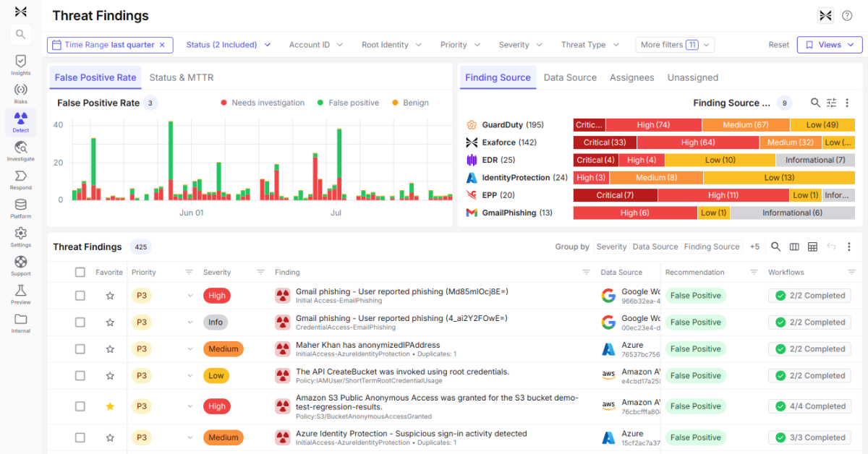Toggle the select-all checkbox in the table header
This screenshot has height=454, width=868.
(x=81, y=272)
